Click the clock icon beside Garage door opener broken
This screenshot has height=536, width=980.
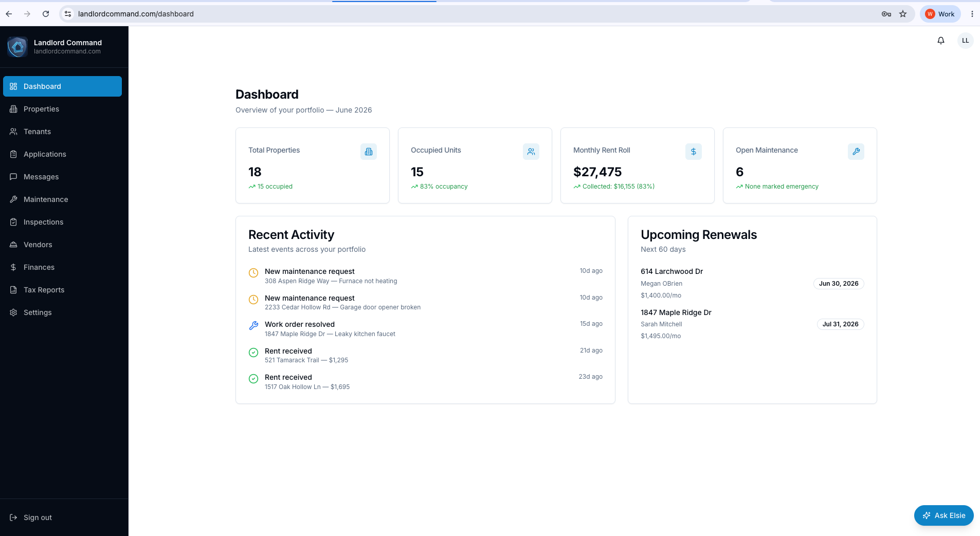point(253,300)
